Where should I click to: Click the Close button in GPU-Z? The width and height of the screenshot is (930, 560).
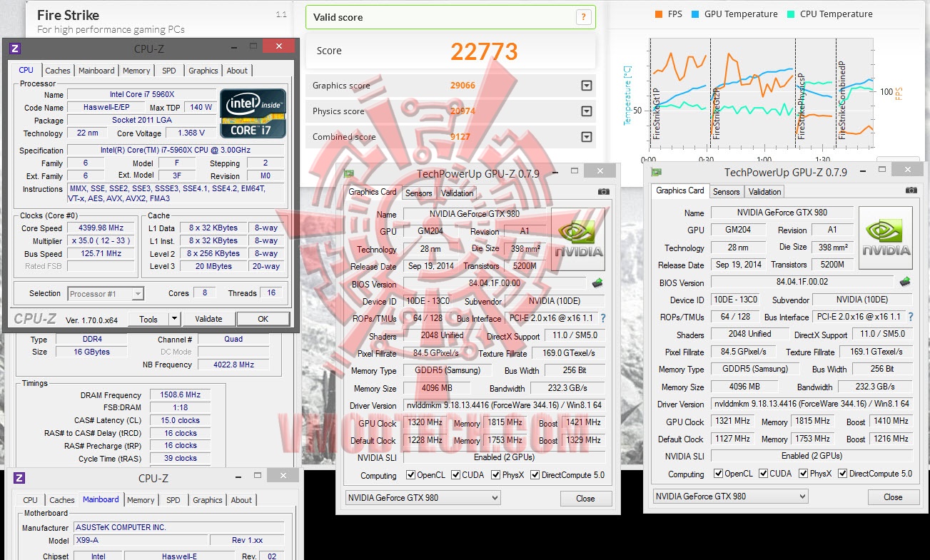(x=585, y=498)
